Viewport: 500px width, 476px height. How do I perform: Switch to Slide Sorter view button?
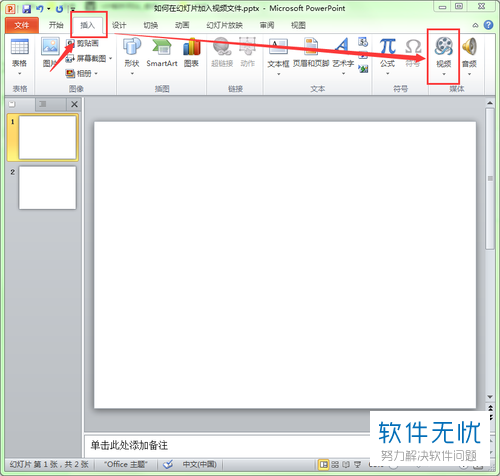pyautogui.click(x=335, y=464)
